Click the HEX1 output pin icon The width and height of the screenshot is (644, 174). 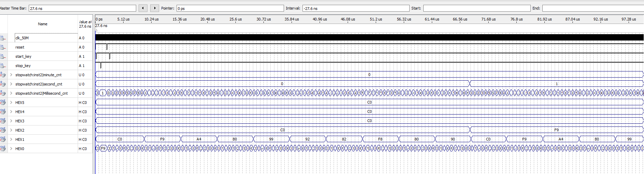tap(3, 139)
